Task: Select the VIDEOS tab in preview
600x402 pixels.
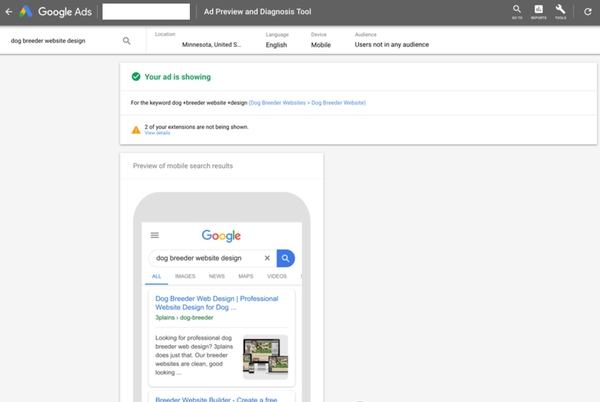Action: 277,276
